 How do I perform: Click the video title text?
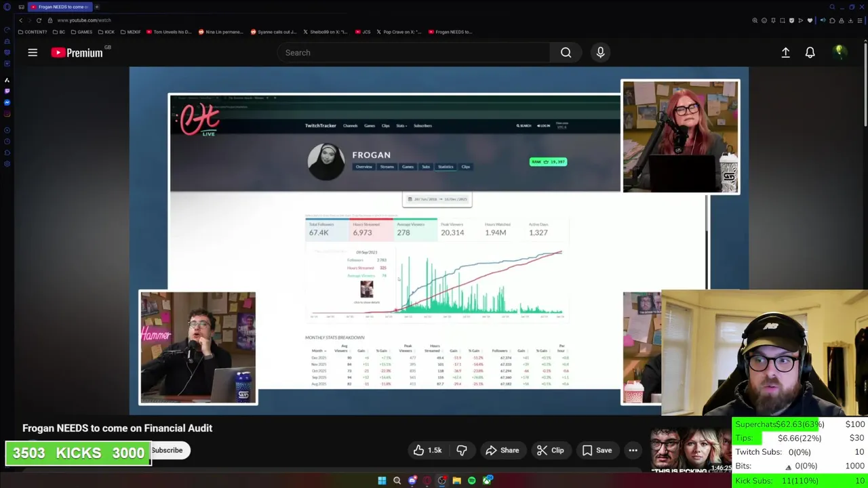tap(117, 428)
